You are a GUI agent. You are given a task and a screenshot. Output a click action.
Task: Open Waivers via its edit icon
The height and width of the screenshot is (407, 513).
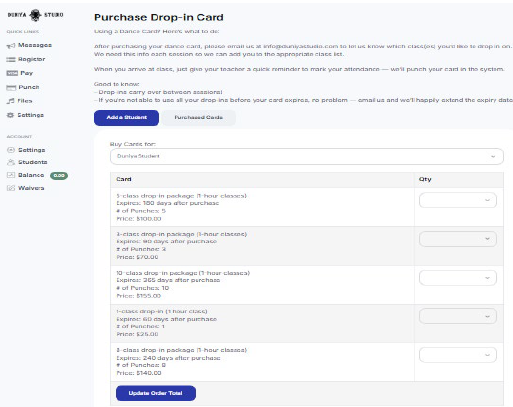tap(11, 188)
